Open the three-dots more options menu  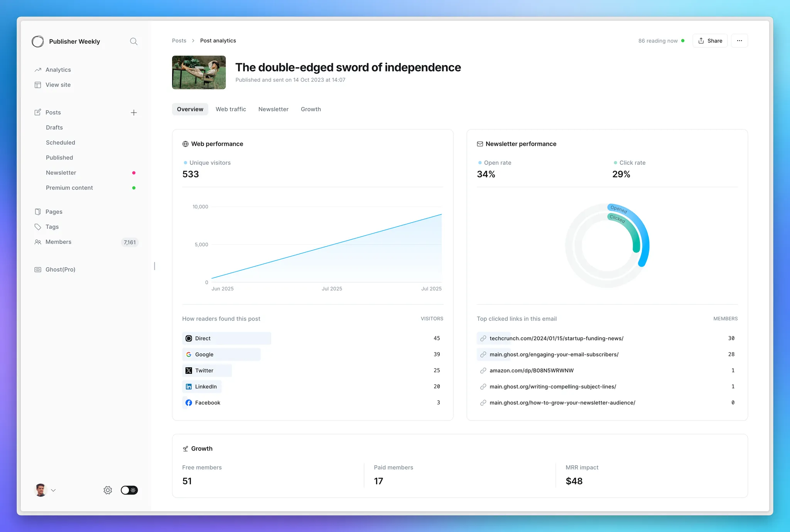click(739, 41)
